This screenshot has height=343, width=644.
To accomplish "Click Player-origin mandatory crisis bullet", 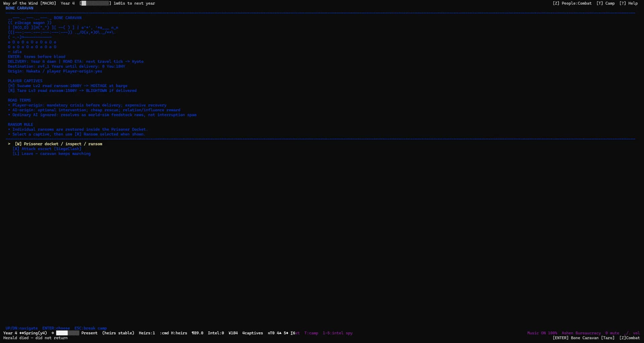I will [x=87, y=105].
